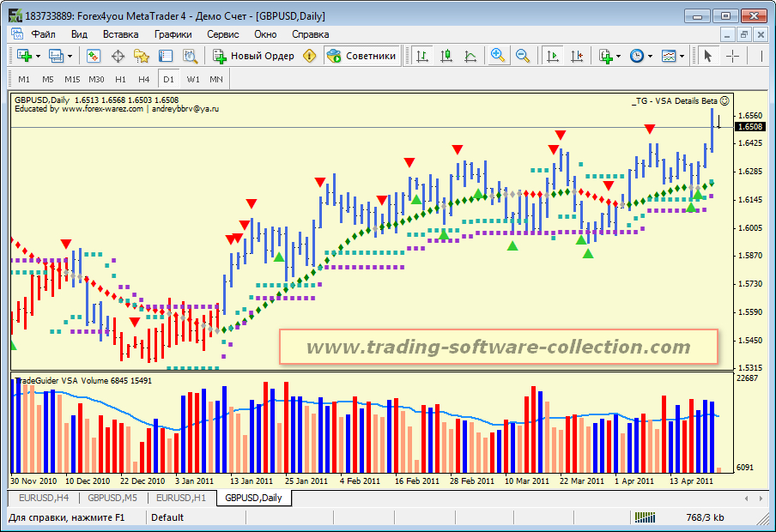776x532 pixels.
Task: Switch chart to line chart display
Action: [470, 56]
